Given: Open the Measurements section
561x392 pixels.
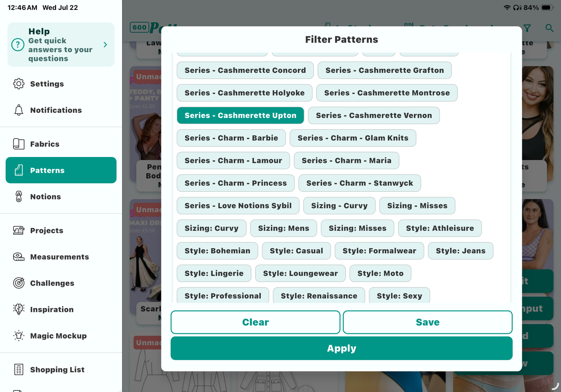Looking at the screenshot, I should [61, 257].
